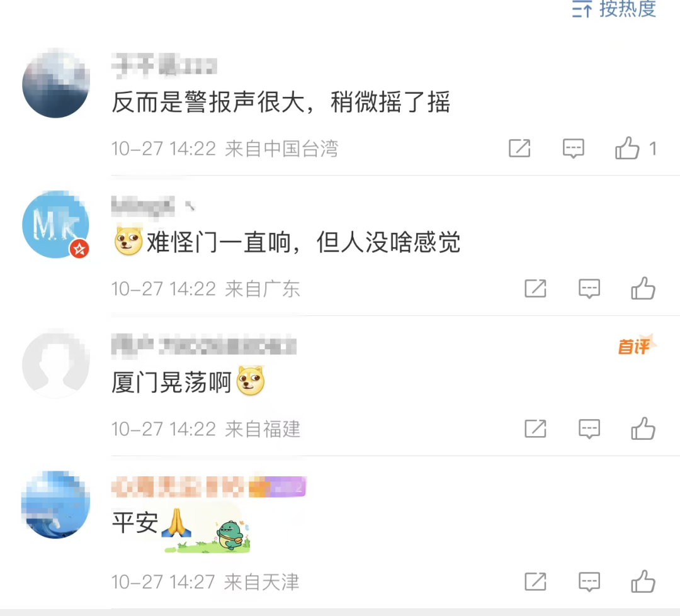680x616 pixels.
Task: Repost the comment from 中国台湾
Action: click(x=519, y=148)
